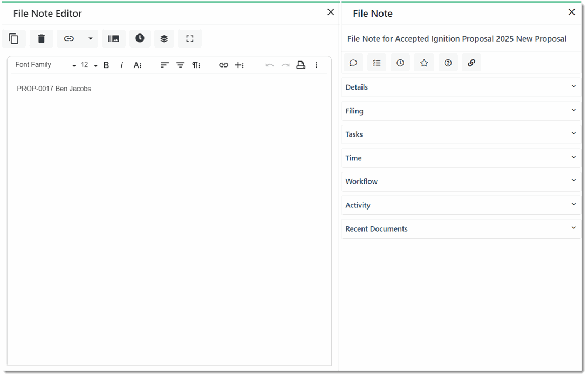Close the File Note panel
This screenshot has width=588, height=377.
click(x=571, y=12)
